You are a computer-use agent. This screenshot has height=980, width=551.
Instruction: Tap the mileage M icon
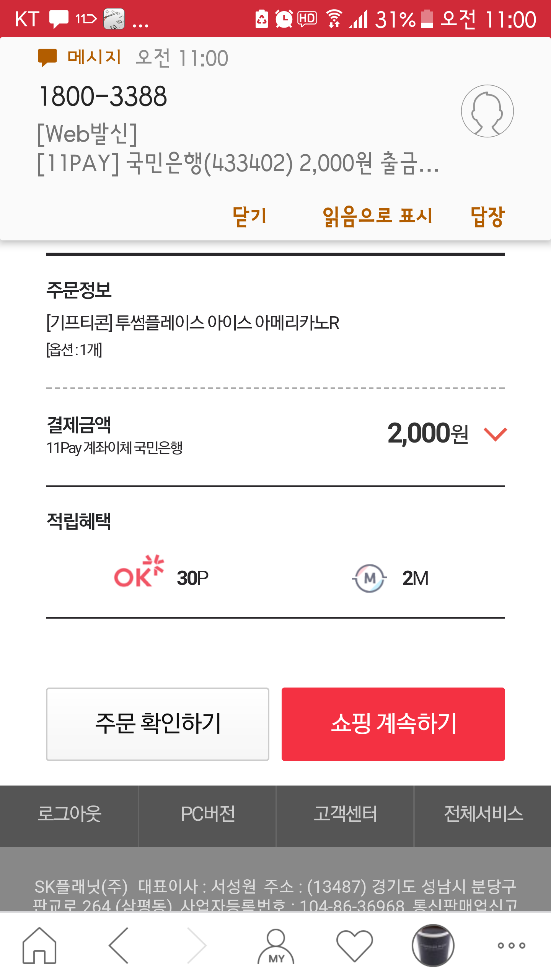[x=370, y=578]
